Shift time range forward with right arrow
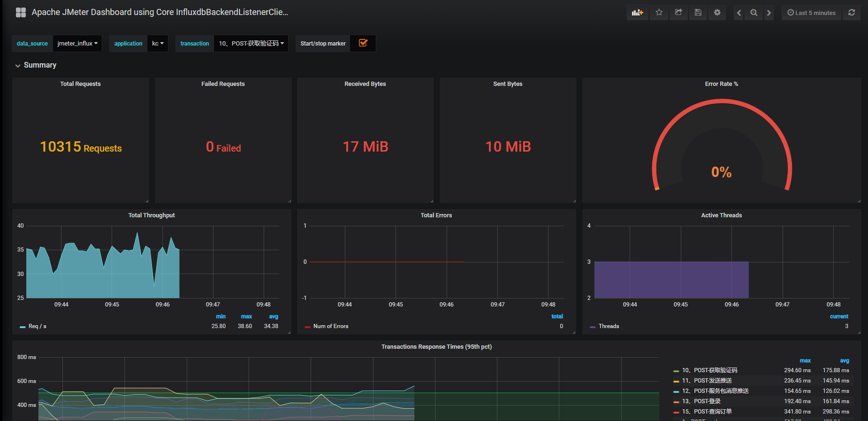This screenshot has height=421, width=868. coord(769,13)
